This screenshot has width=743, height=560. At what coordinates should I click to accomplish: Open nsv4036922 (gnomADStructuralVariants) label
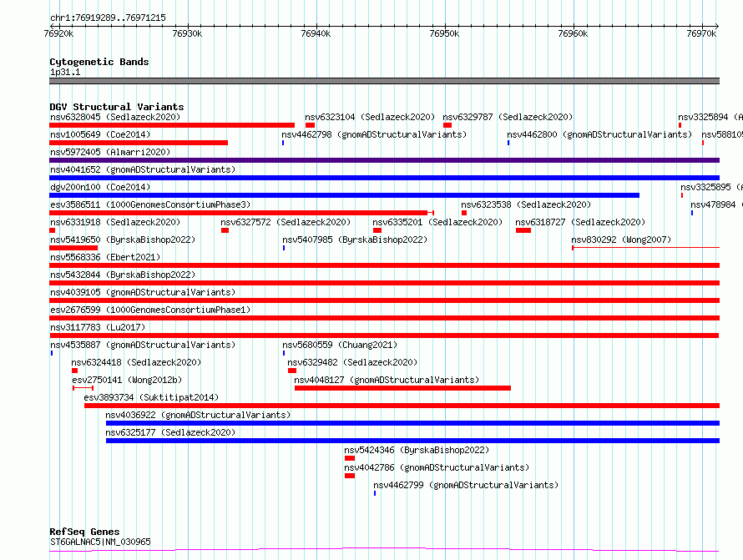(x=198, y=415)
